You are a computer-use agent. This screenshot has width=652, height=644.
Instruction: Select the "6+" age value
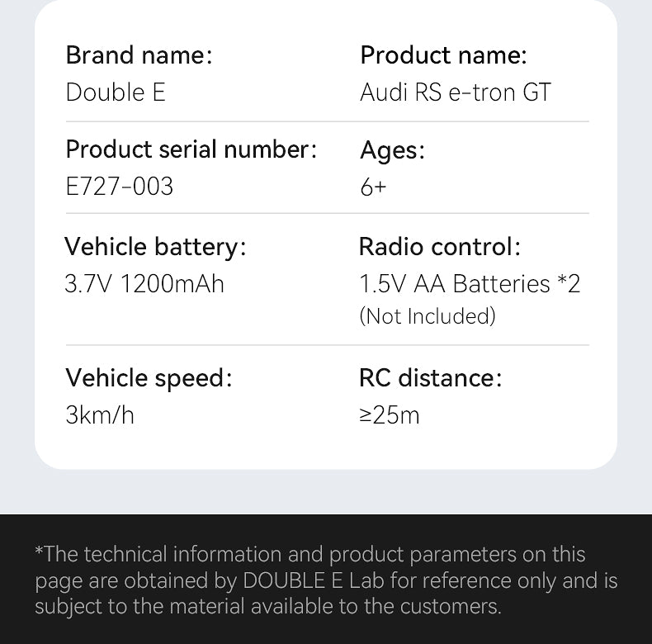[373, 187]
